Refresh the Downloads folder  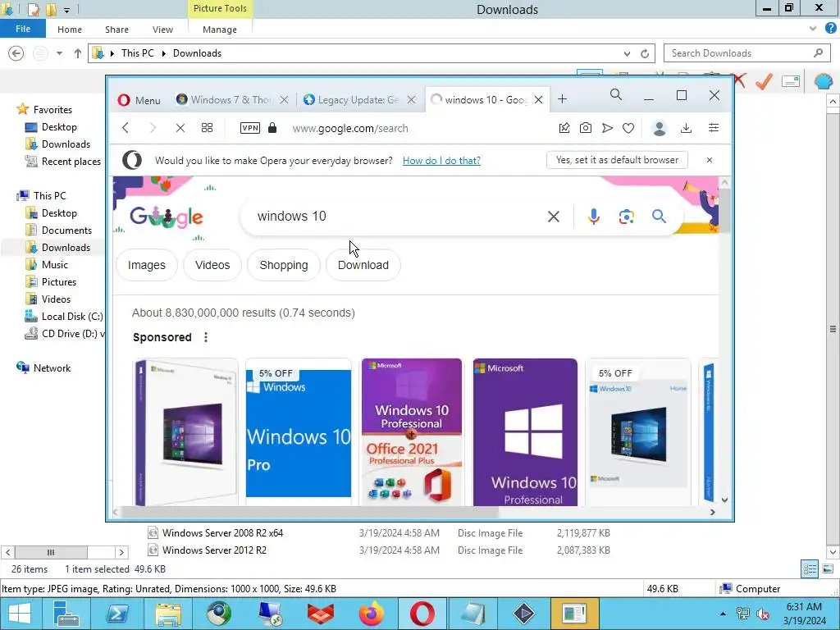tap(645, 53)
